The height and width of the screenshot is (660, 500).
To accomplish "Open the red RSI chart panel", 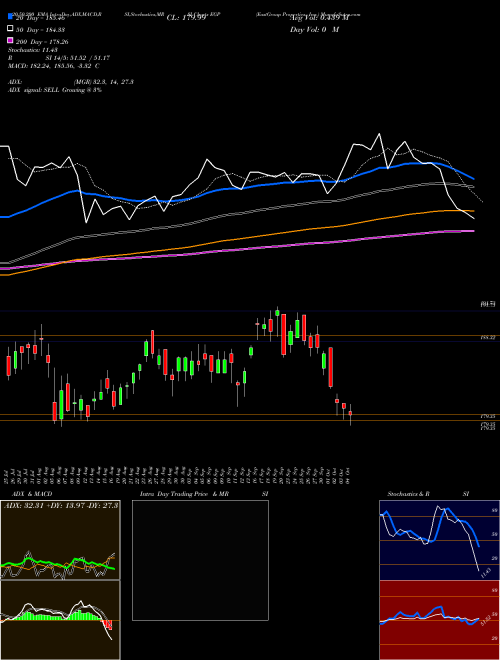I will 439,620.
